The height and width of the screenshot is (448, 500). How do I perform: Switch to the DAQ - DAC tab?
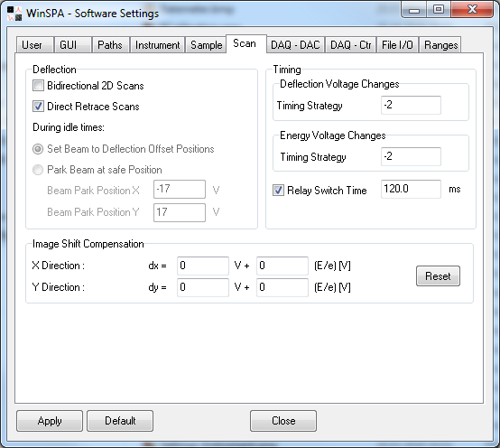point(295,45)
